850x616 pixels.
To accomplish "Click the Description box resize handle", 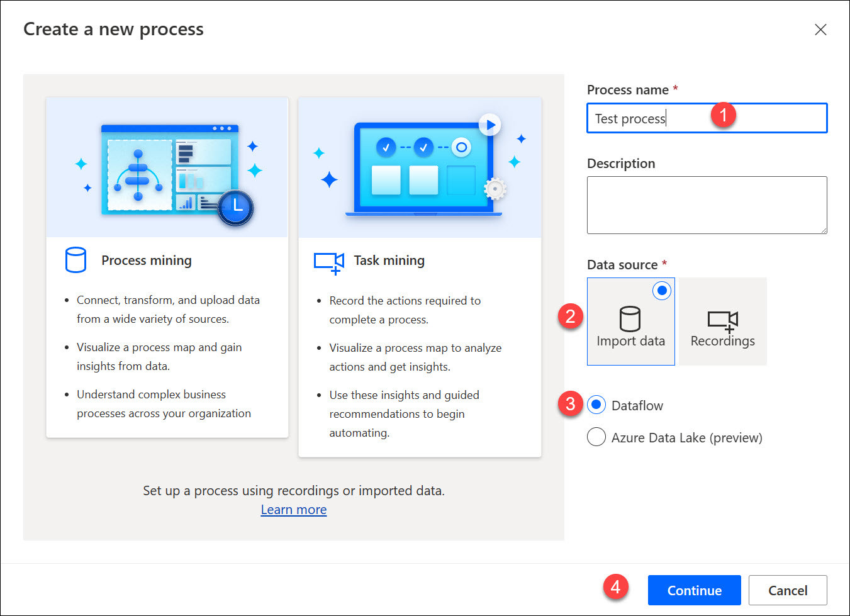I will coord(823,230).
